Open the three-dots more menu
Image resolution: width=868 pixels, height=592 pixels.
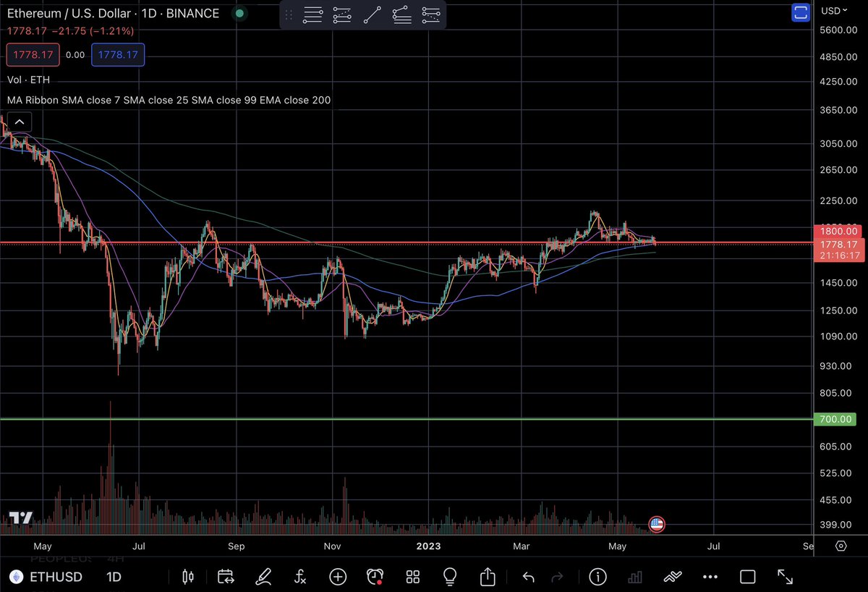tap(710, 577)
